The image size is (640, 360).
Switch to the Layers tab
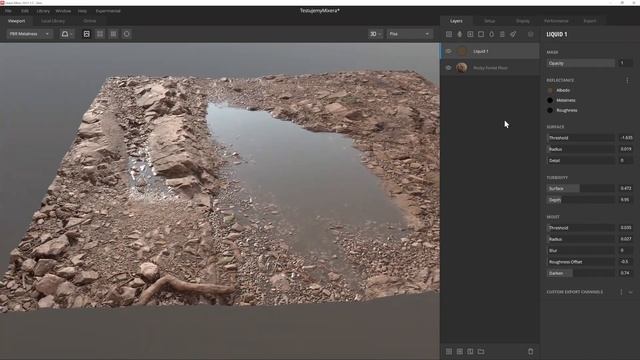(x=456, y=21)
